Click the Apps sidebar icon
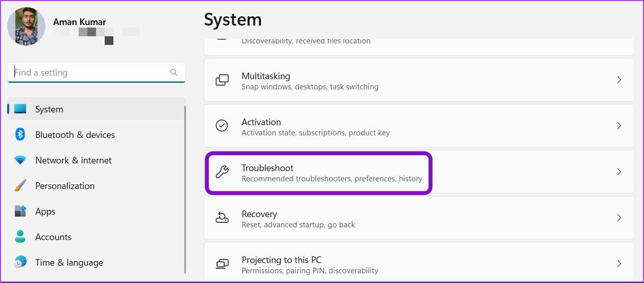Viewport: 644px width, 283px height. click(20, 211)
